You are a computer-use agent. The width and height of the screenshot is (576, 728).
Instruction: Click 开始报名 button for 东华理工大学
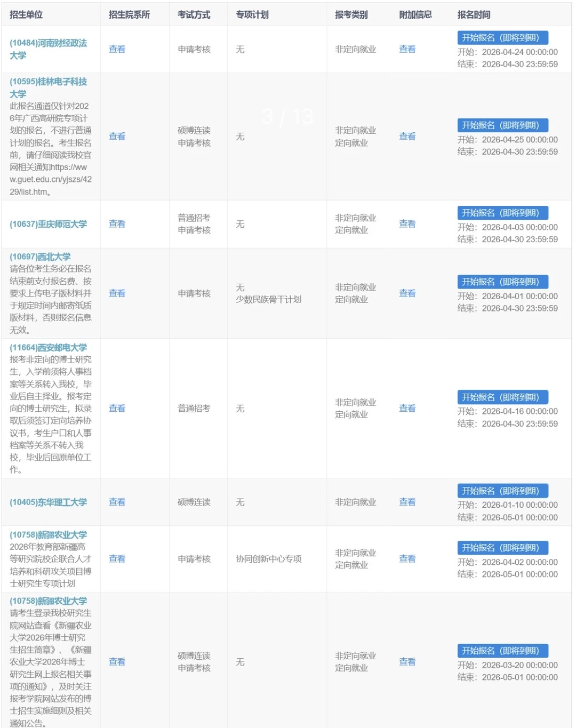(503, 491)
